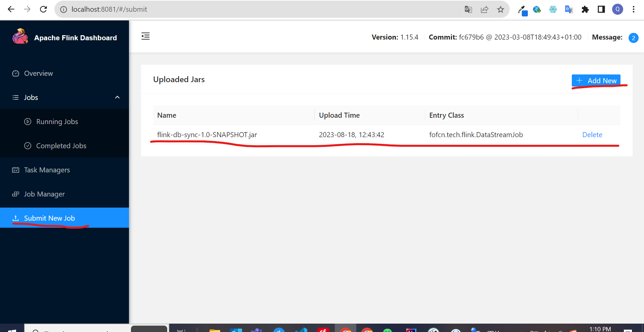
Task: Go to Running Jobs
Action: (x=57, y=122)
